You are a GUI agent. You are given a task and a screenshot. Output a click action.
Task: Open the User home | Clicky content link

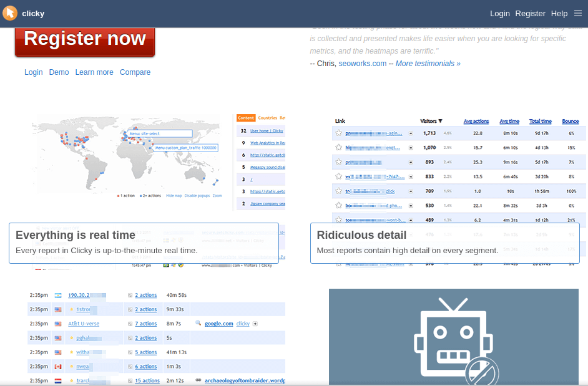pos(267,131)
